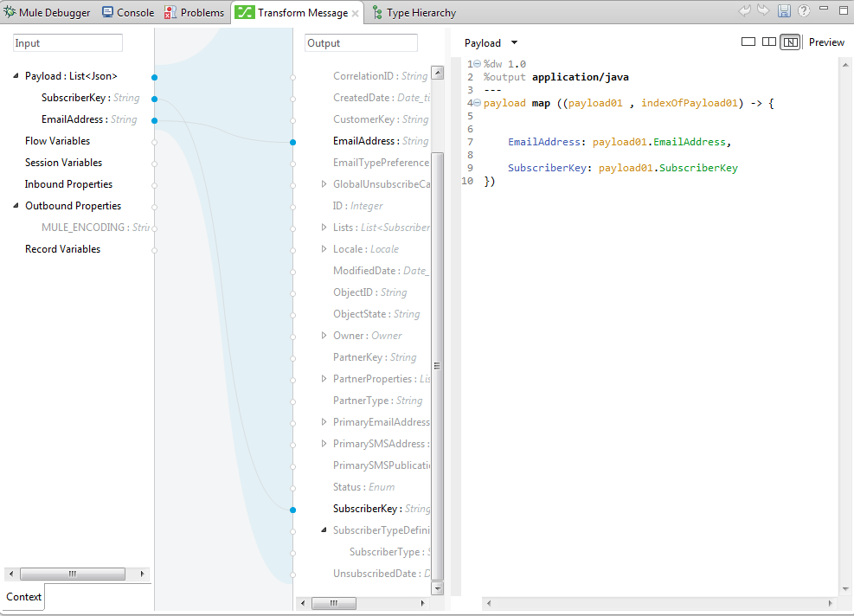Switch to the source-only single pane view
The image size is (854, 616).
(x=748, y=42)
